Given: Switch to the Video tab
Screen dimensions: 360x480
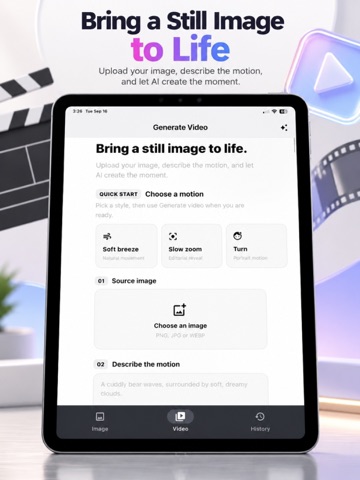Looking at the screenshot, I should click(x=180, y=422).
